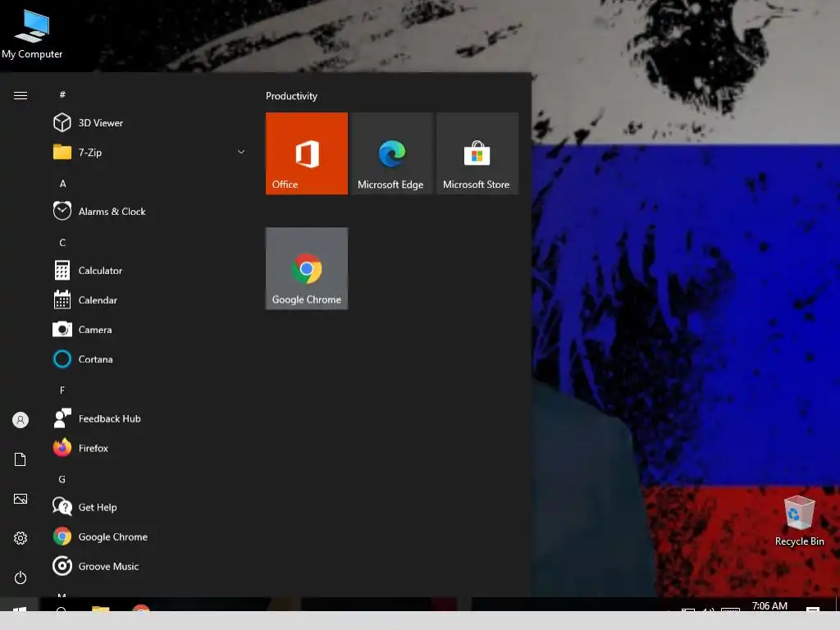840x630 pixels.
Task: Click the Productivity group heading
Action: coord(291,96)
